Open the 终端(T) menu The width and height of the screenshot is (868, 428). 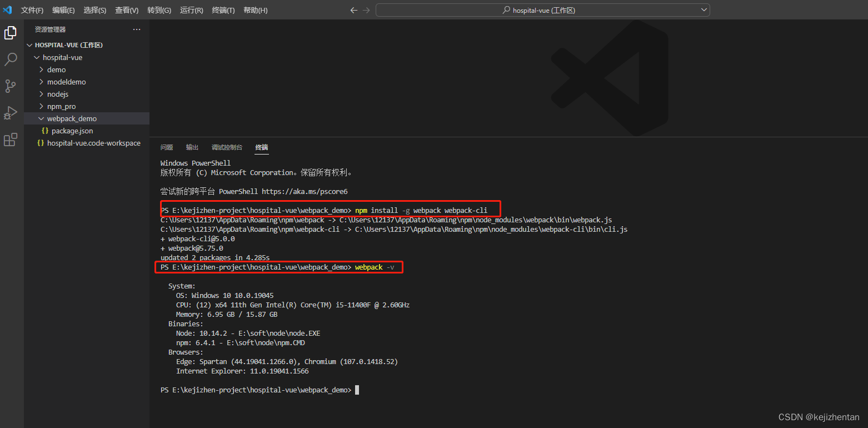tap(223, 10)
